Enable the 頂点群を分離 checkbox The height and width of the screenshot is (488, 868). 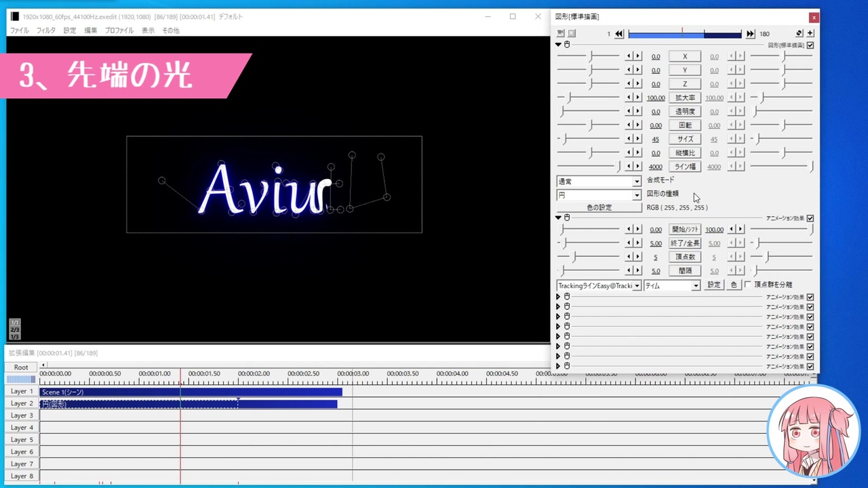pyautogui.click(x=748, y=285)
